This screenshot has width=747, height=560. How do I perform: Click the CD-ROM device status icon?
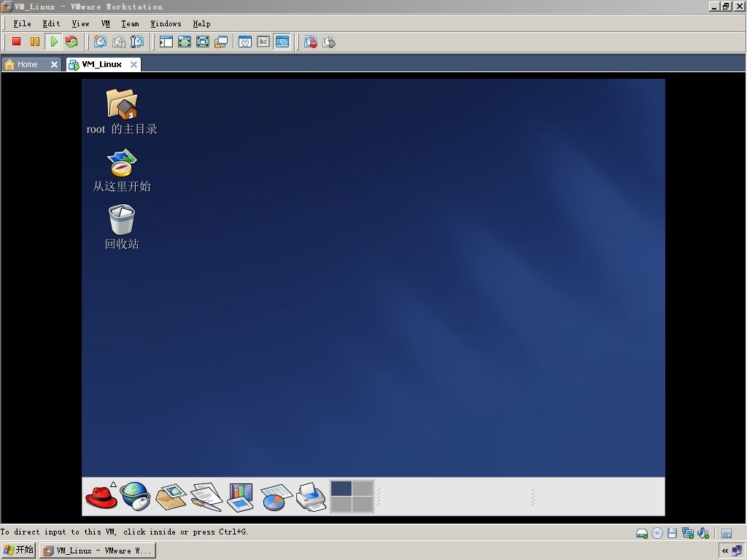pyautogui.click(x=657, y=533)
